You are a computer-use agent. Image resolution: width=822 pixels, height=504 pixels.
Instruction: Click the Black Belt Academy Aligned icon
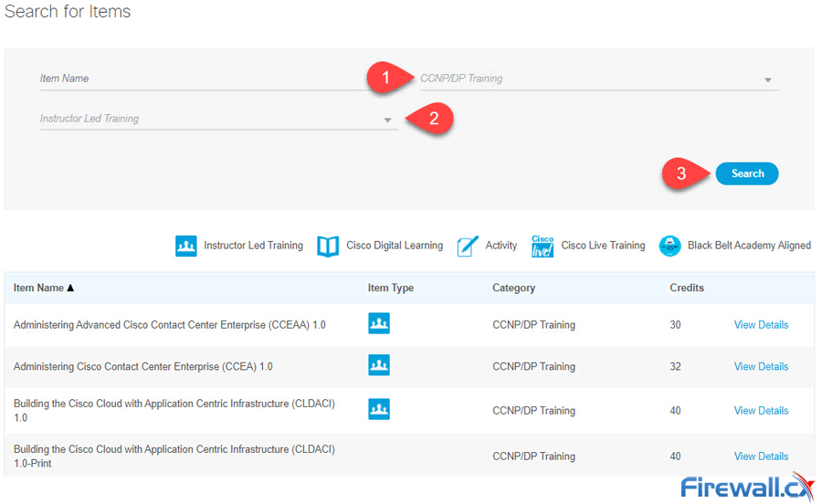click(670, 246)
